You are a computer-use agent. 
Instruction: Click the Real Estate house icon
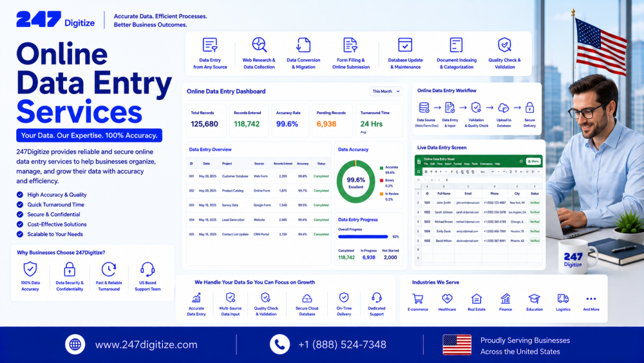point(477,299)
